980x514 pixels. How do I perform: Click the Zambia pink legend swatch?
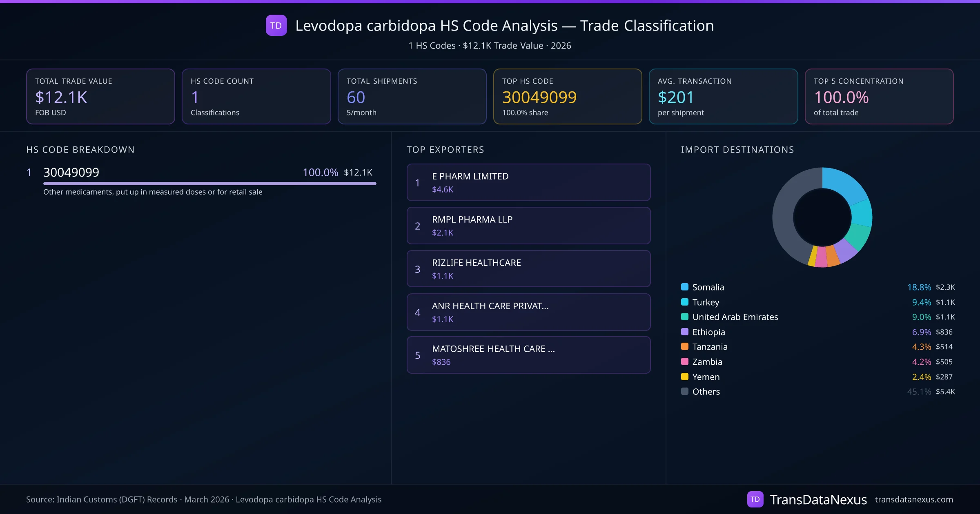tap(685, 361)
